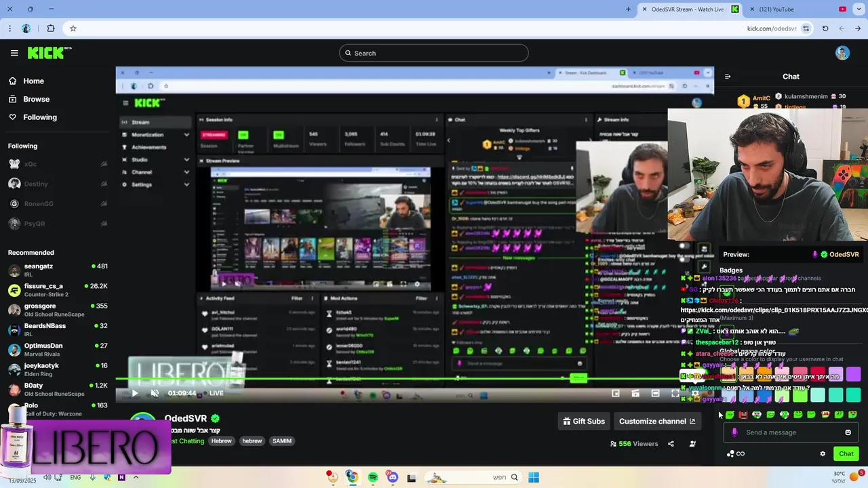
Task: Collapse the chat panel
Action: (x=728, y=77)
